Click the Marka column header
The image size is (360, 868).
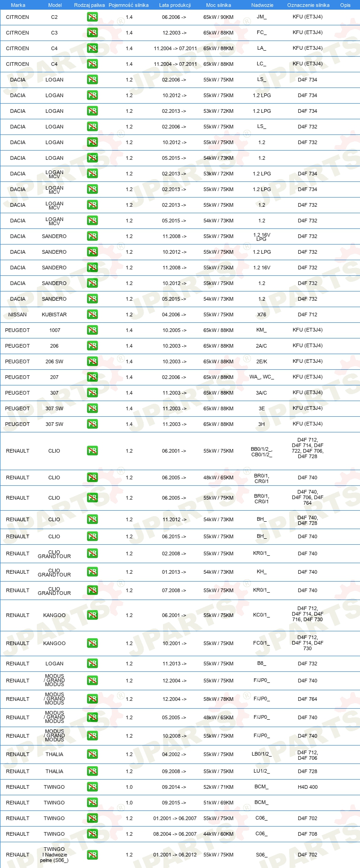18,5
